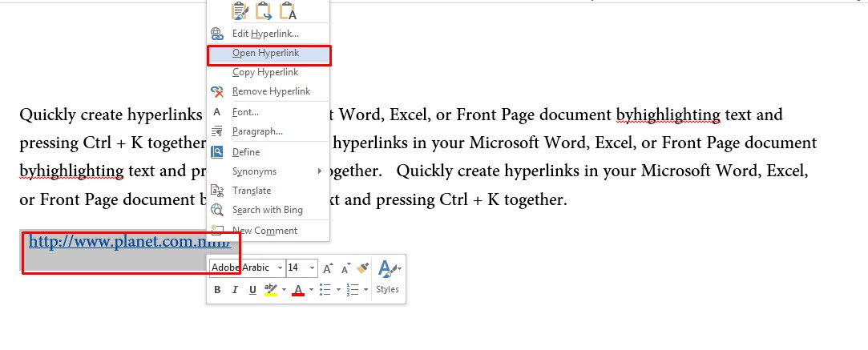Select Open Hyperlink menu entry
Image resolution: width=868 pixels, height=350 pixels.
(268, 53)
